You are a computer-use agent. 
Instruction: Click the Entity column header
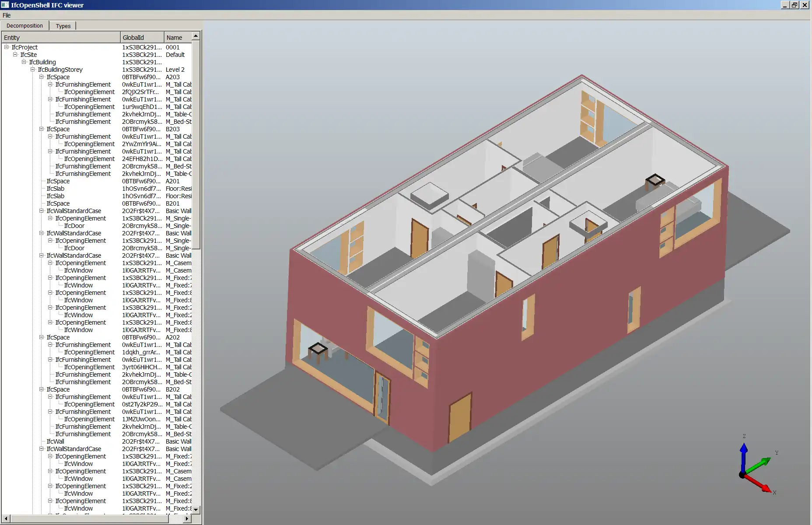click(61, 38)
